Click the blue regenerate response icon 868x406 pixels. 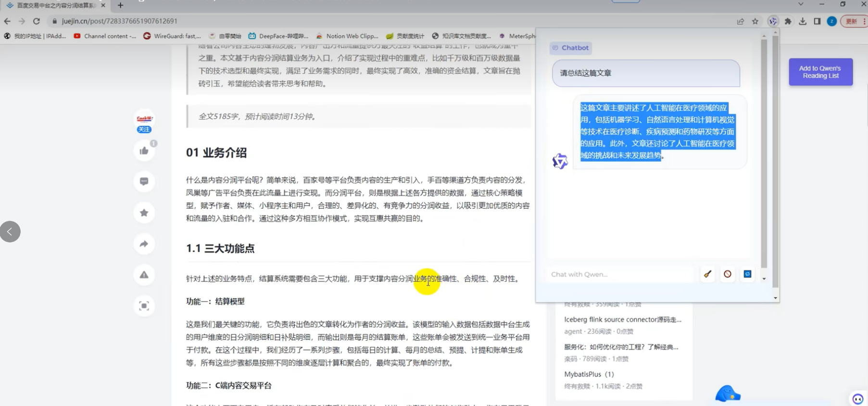pos(747,274)
